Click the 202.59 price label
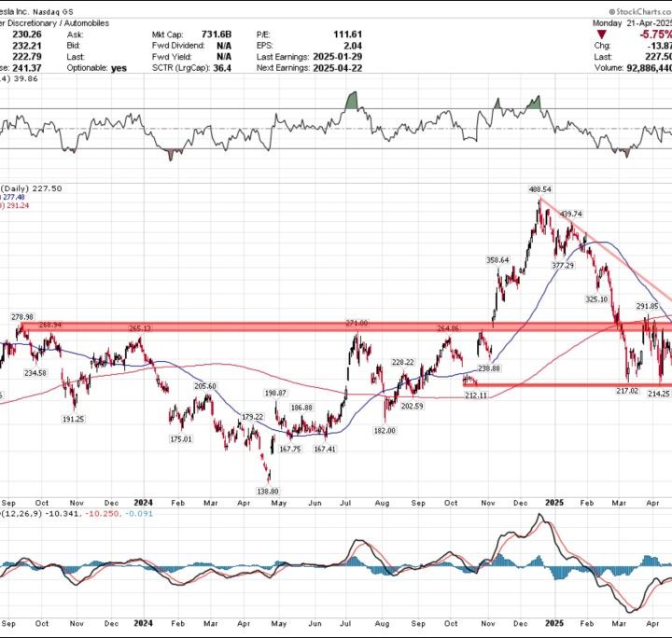The image size is (672, 638). pyautogui.click(x=413, y=406)
